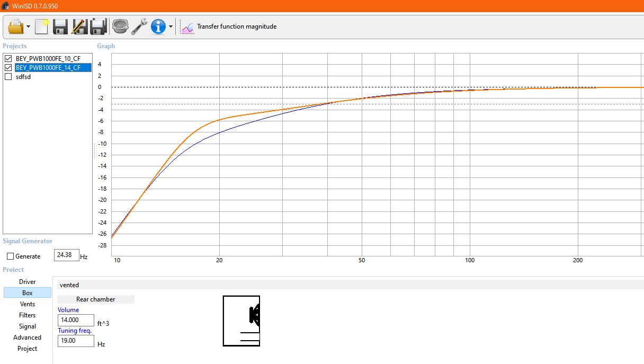Uncheck the BEY_PWB1000FE_10_CF project checkbox
The height and width of the screenshot is (364, 644).
point(8,58)
